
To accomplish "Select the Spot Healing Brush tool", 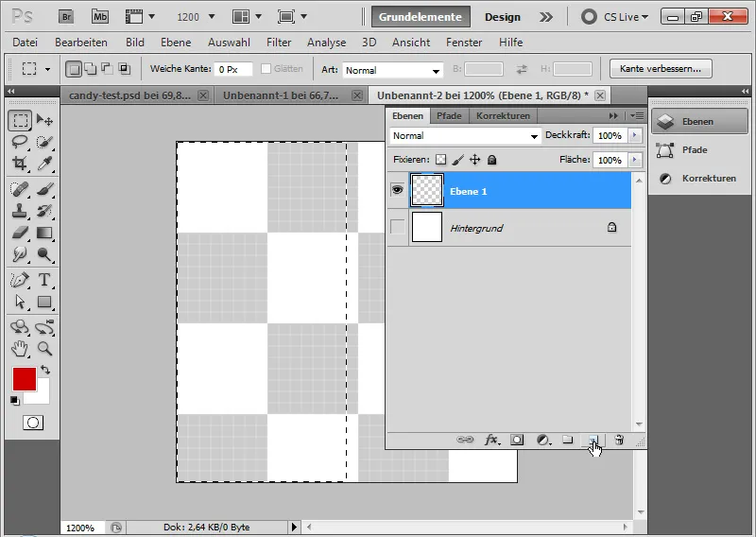I will 20,189.
